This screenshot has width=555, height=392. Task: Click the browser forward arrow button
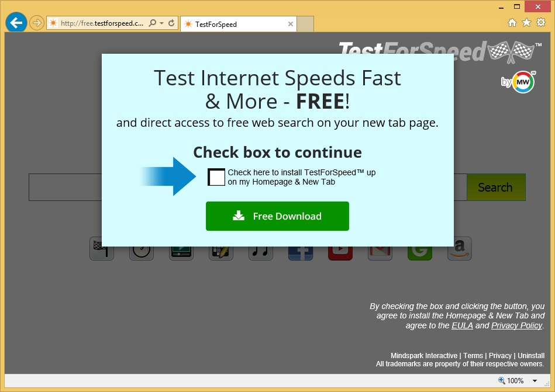(36, 23)
